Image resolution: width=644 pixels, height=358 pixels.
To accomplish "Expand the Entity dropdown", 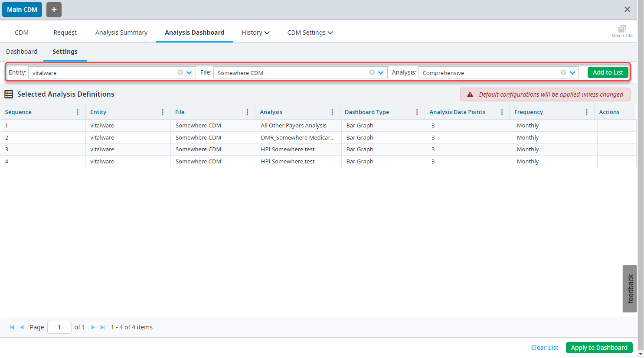I will 189,73.
